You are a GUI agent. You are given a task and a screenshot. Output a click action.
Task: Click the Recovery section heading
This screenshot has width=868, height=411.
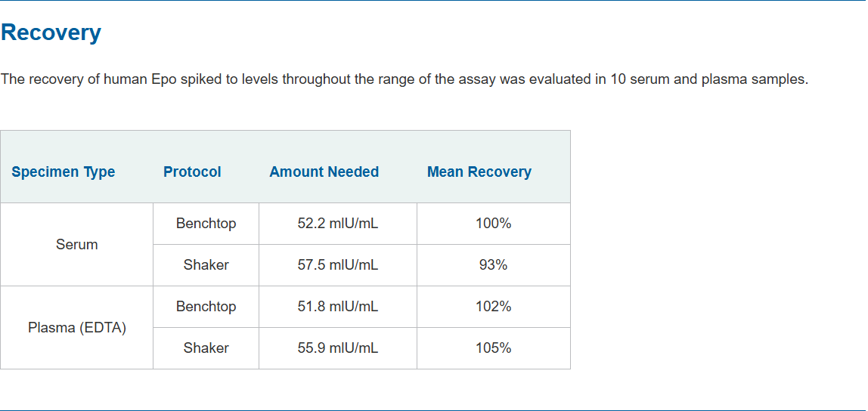point(51,32)
